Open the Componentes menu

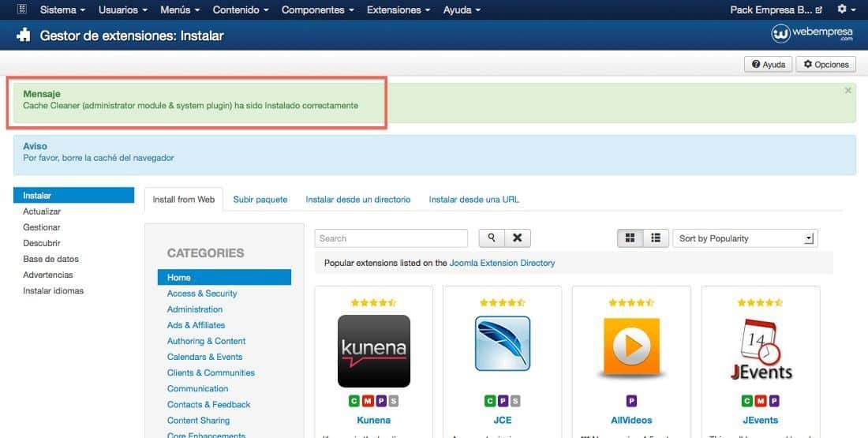(x=318, y=10)
